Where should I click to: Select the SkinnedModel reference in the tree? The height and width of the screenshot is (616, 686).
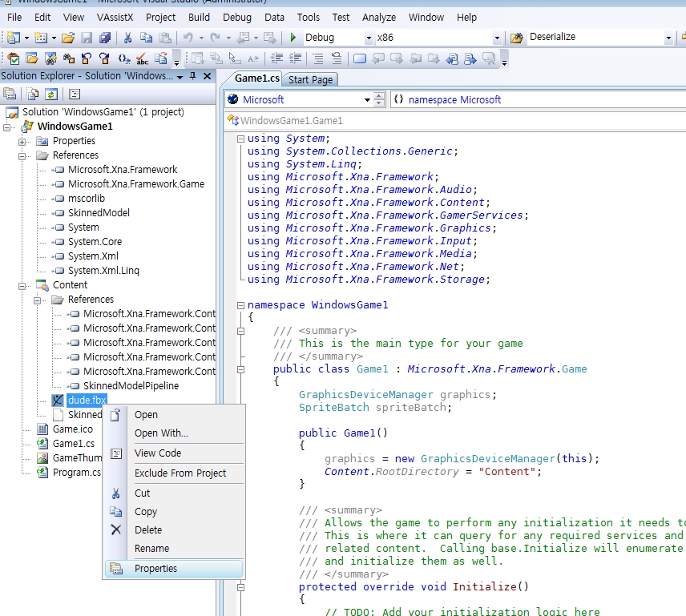click(x=99, y=213)
